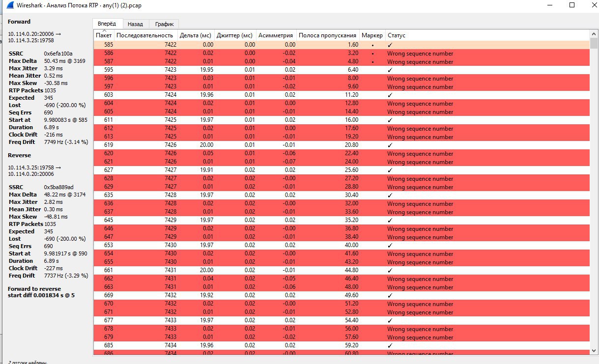Click Forward to reverse start diff text
The width and height of the screenshot is (599, 364).
[x=41, y=292]
